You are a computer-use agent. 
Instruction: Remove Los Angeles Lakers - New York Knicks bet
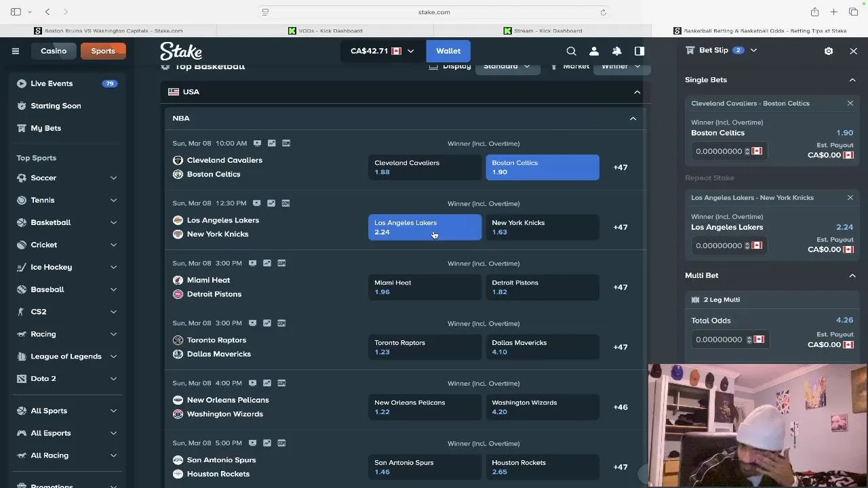point(850,197)
